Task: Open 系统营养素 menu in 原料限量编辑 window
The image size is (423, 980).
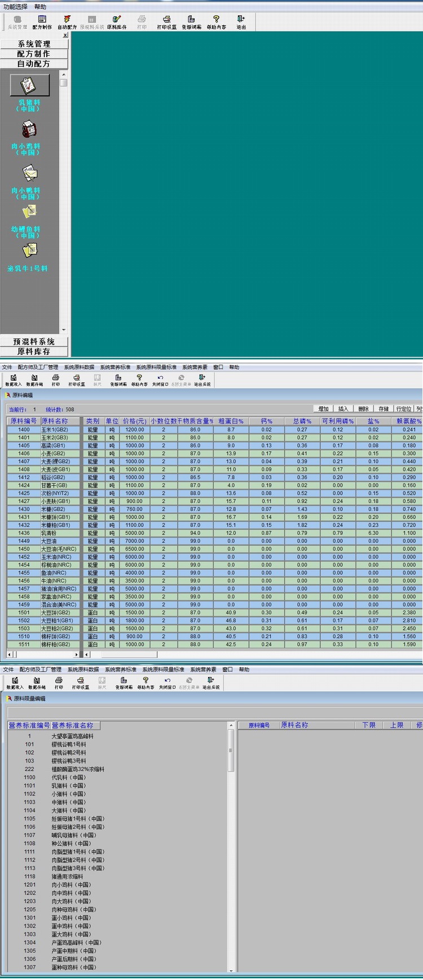Action: (203, 670)
